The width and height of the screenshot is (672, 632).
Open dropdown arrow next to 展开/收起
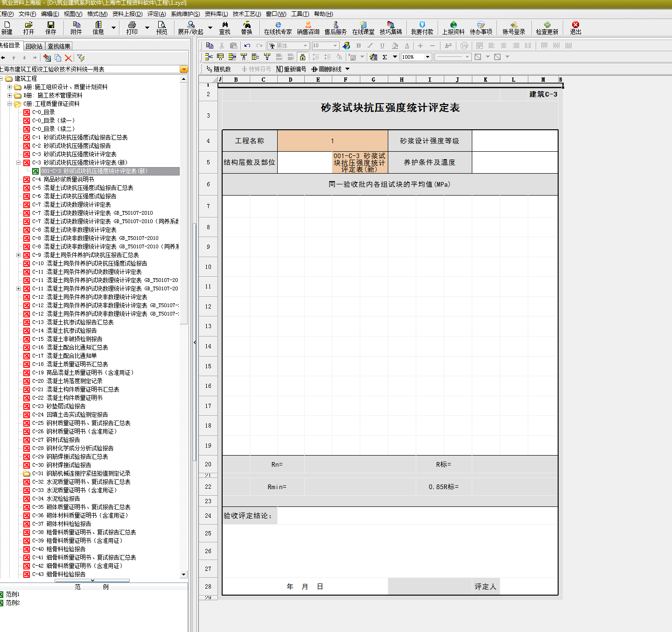click(x=210, y=28)
